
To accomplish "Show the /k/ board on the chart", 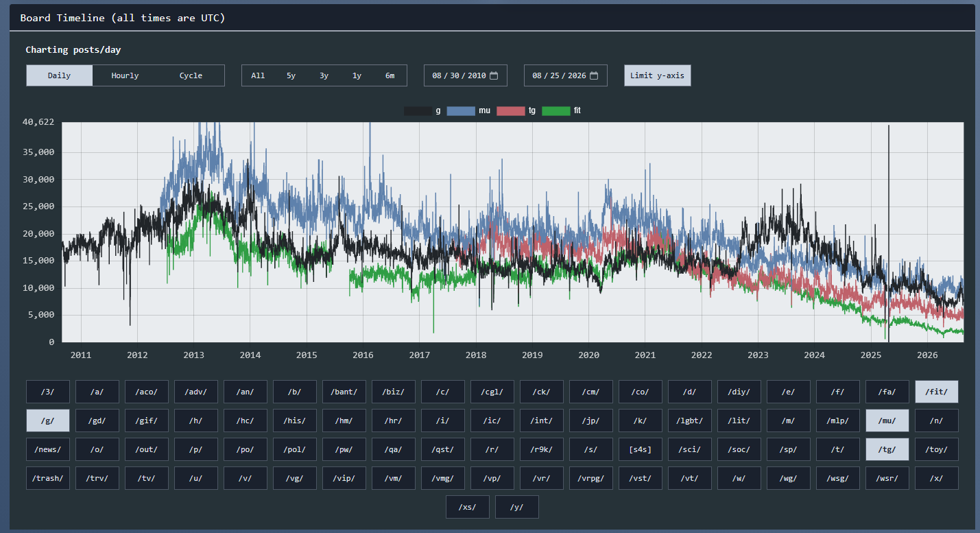I will coord(640,421).
